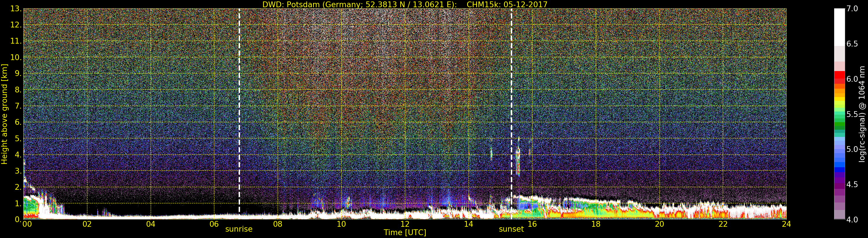Click the 'CHM15k: 05-12-2017' part of the title
Image resolution: width=868 pixels, height=238 pixels.
(507, 4)
